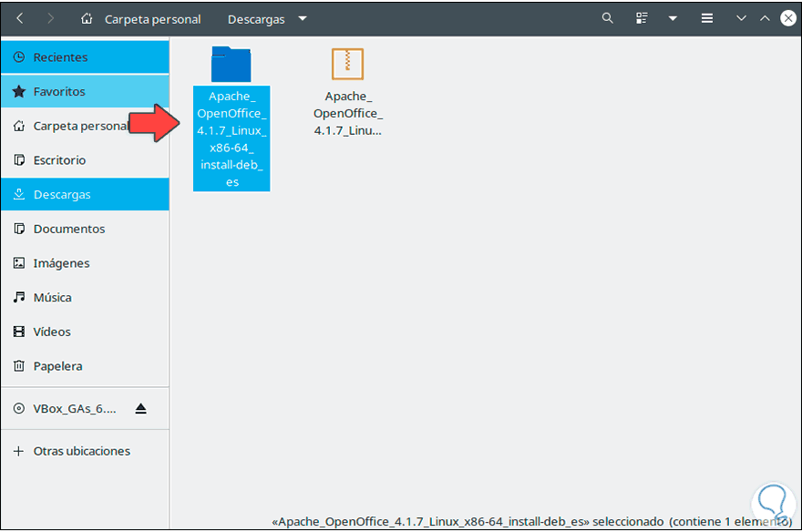Eject the VBox_GAs disc
Screen dimensions: 802x532
pyautogui.click(x=140, y=408)
